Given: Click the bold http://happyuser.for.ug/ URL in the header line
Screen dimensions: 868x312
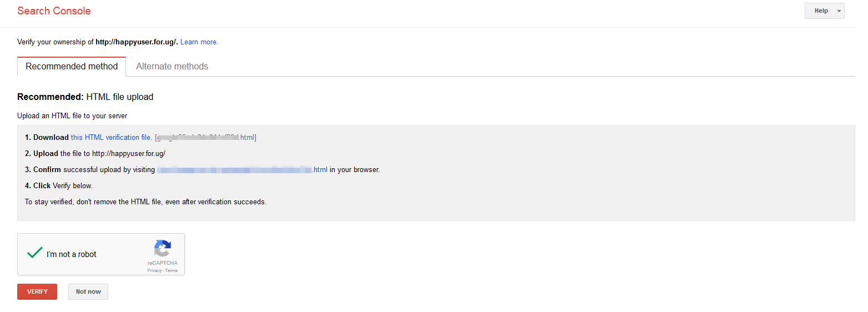Looking at the screenshot, I should pyautogui.click(x=137, y=42).
